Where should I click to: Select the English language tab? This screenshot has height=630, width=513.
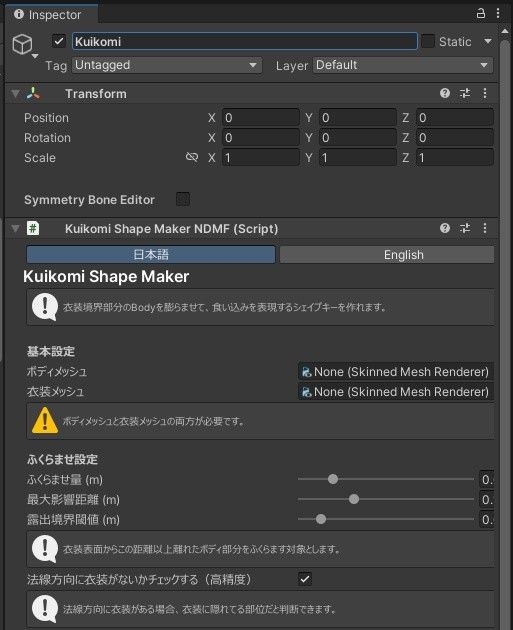point(387,254)
